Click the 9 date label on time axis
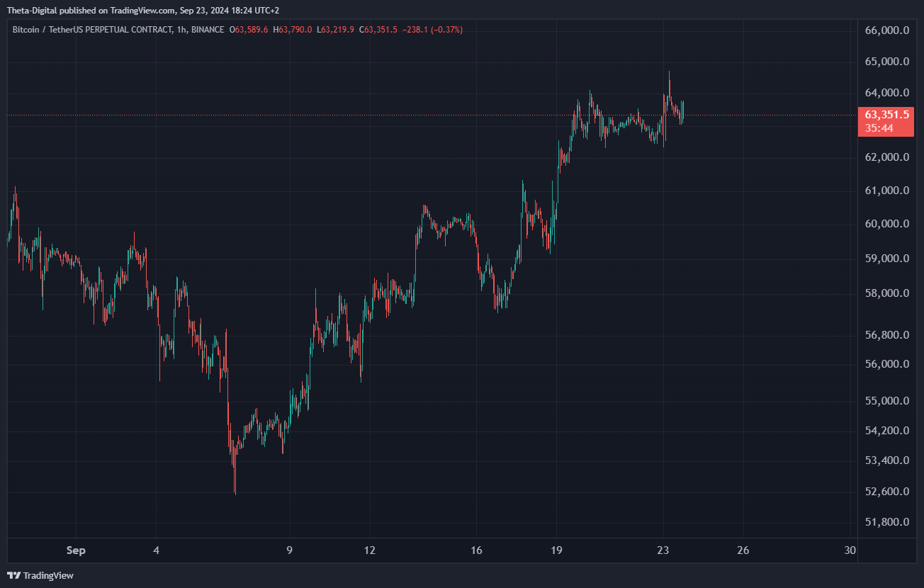924x588 pixels. (290, 550)
